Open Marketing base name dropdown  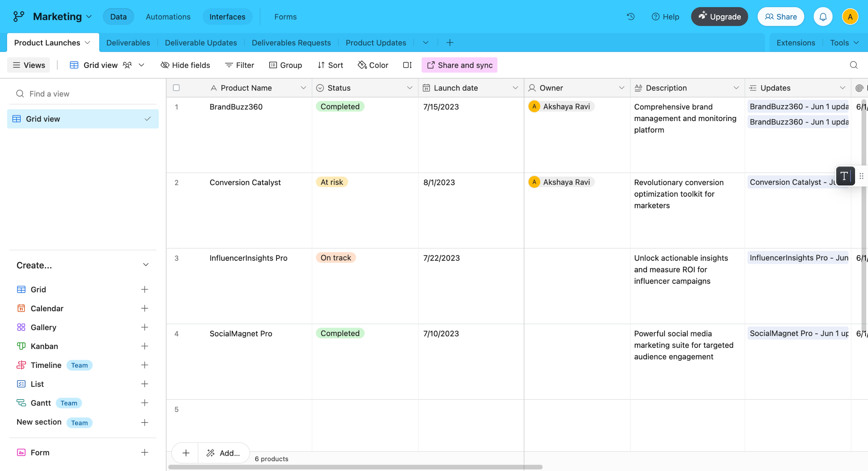pos(89,17)
